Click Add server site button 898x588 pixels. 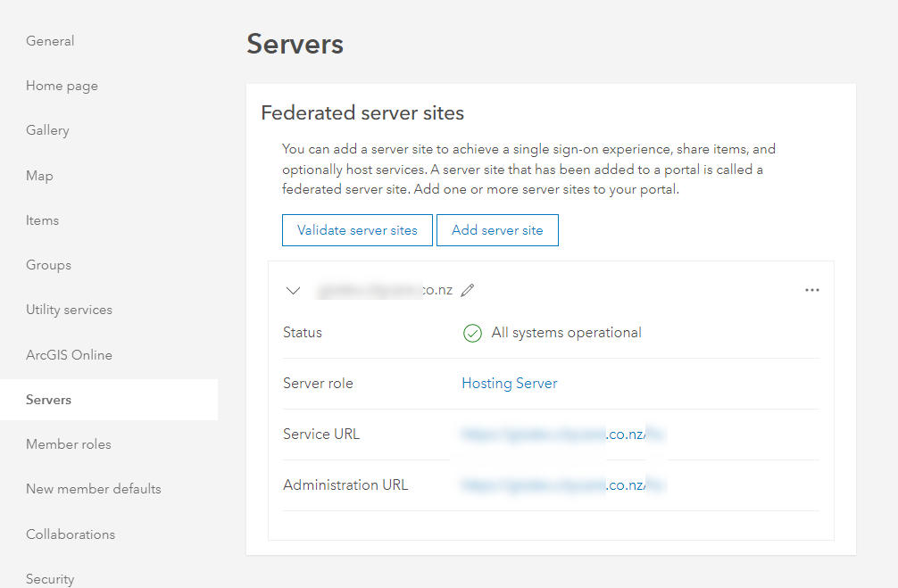tap(497, 230)
